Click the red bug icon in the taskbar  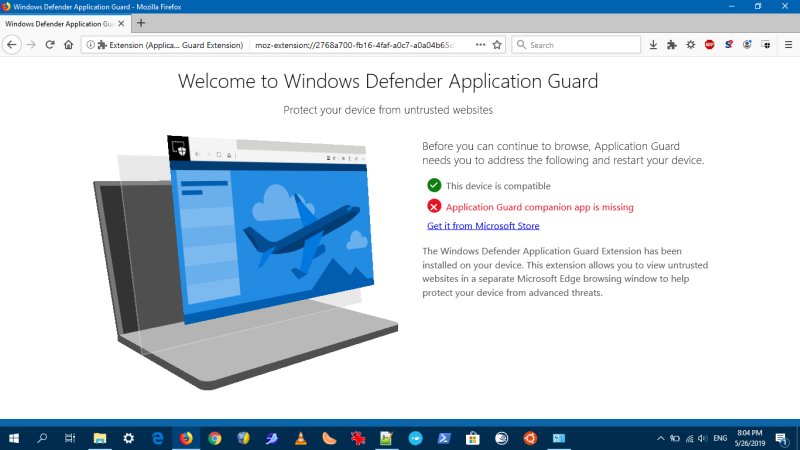click(358, 438)
